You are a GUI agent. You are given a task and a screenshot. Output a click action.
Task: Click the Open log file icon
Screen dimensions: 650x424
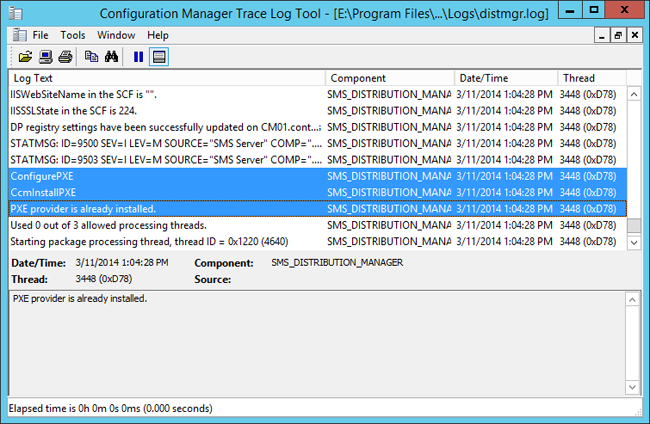pos(26,56)
